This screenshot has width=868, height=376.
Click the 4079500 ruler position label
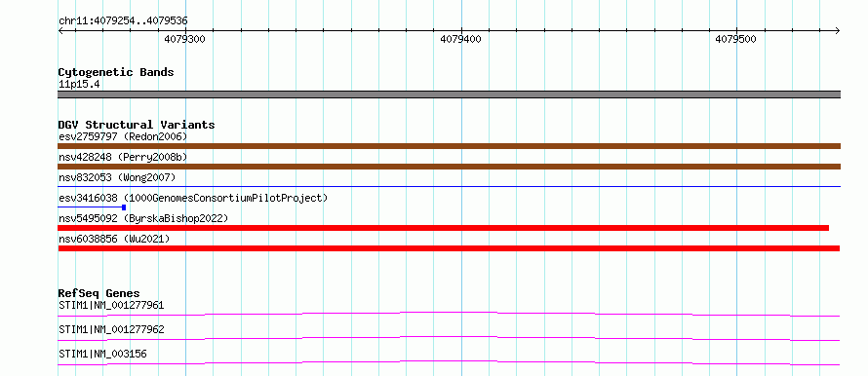(735, 39)
